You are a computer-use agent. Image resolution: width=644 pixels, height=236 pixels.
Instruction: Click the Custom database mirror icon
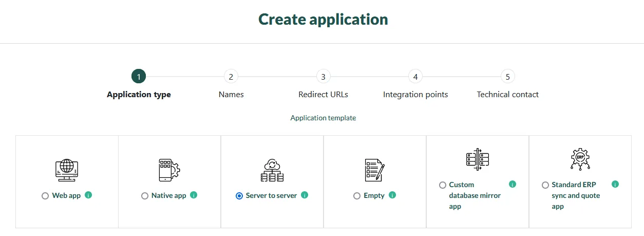click(478, 159)
